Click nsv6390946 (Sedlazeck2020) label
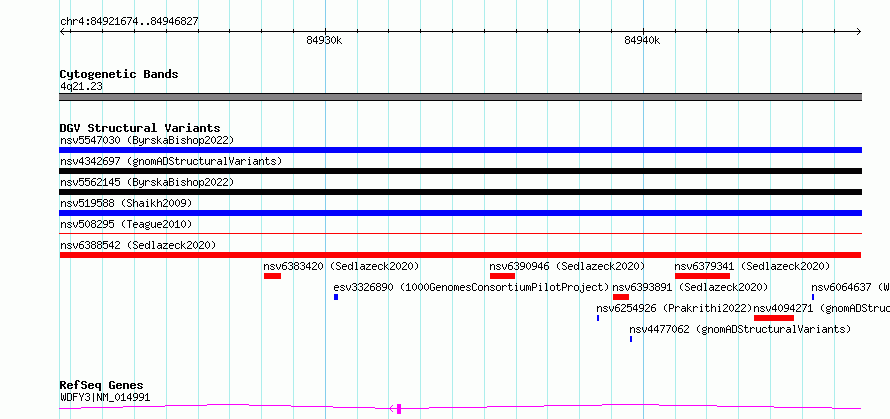Viewport: 890px width, 419px height. click(x=567, y=266)
